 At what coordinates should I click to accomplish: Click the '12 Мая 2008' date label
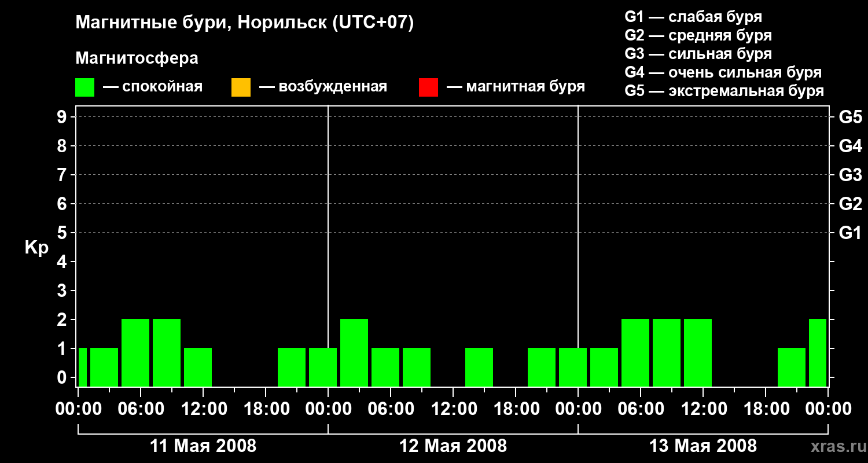453,446
